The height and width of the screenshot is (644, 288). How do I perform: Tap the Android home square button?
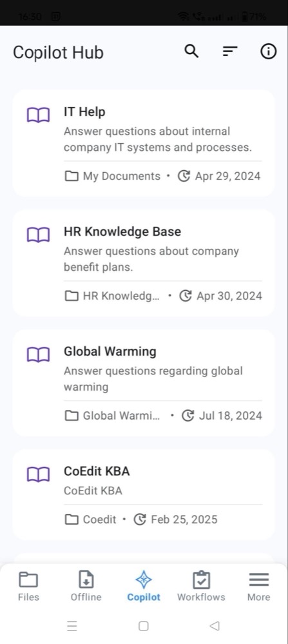click(x=143, y=626)
